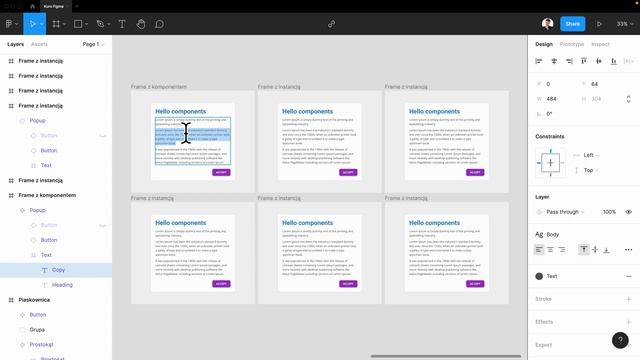
Task: Click the component link icon in toolbar
Action: [x=331, y=24]
